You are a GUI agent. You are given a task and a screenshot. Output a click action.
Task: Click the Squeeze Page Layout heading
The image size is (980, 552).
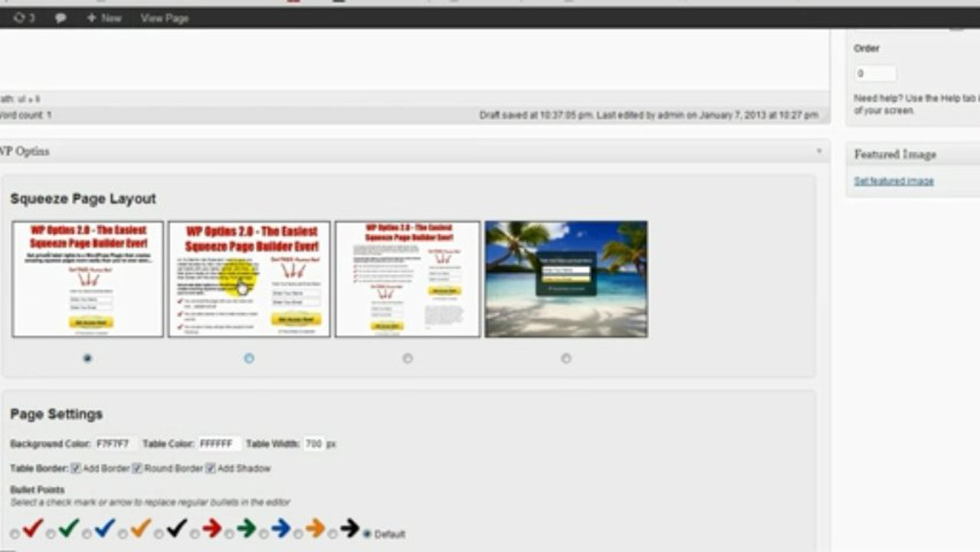[83, 199]
